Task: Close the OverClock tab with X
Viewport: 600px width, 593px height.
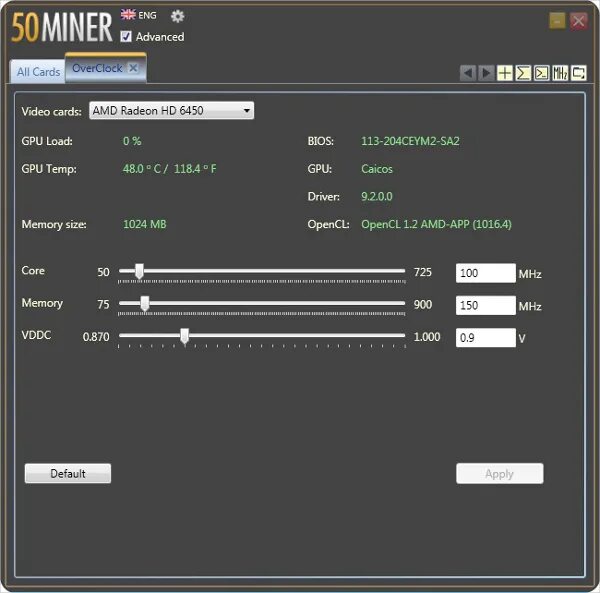Action: [x=133, y=68]
